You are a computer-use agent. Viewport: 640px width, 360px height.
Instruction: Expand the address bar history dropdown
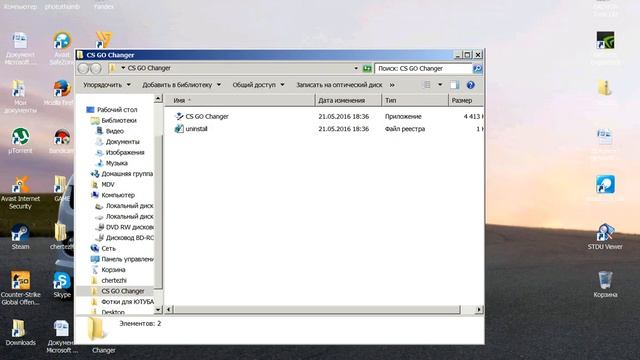point(356,69)
